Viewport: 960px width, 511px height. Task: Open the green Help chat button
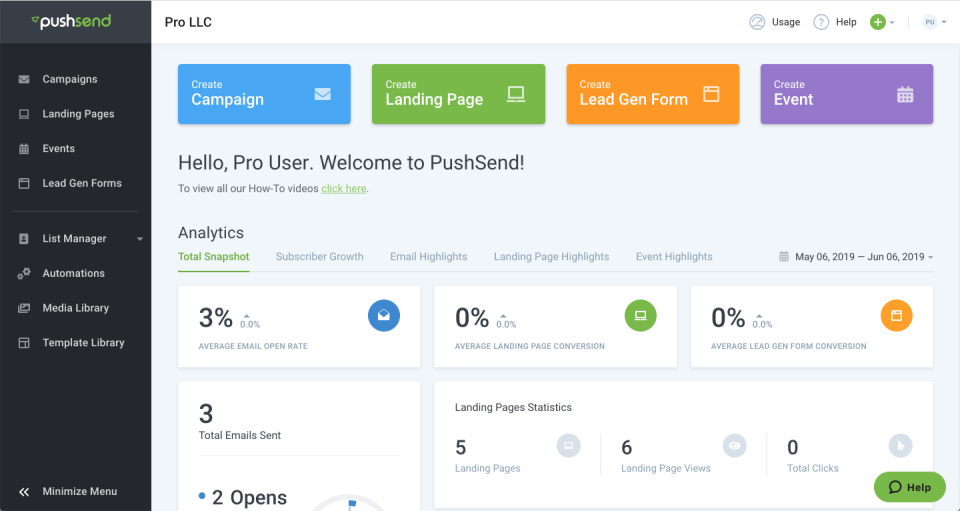tap(910, 487)
